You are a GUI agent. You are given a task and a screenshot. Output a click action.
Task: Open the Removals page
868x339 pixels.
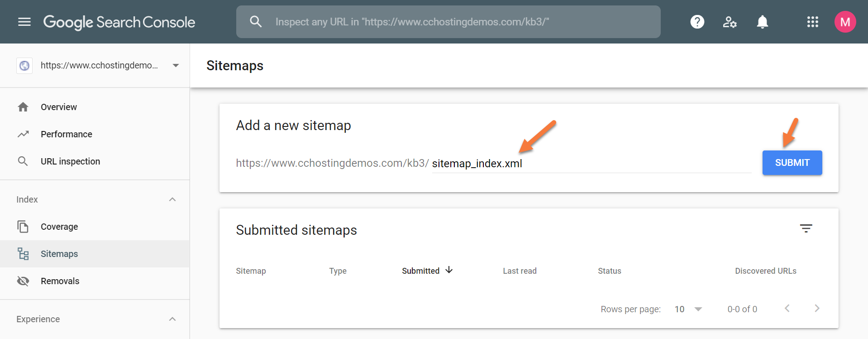click(60, 281)
